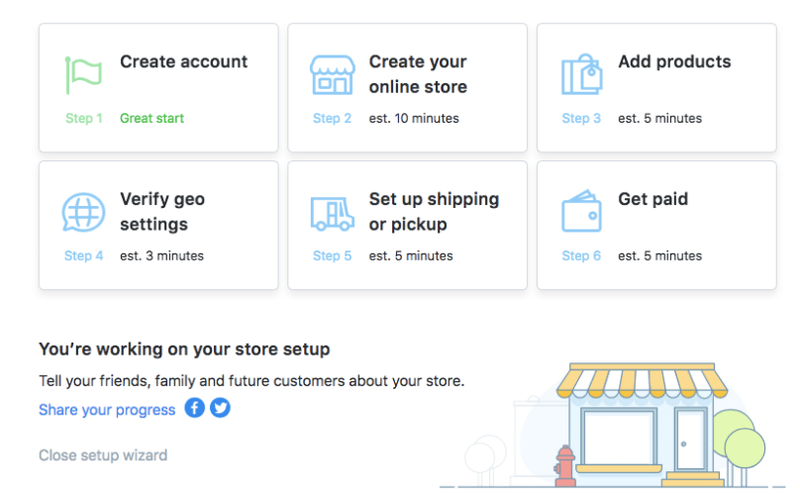Click the Step 6 label
This screenshot has width=800, height=499.
click(x=581, y=256)
